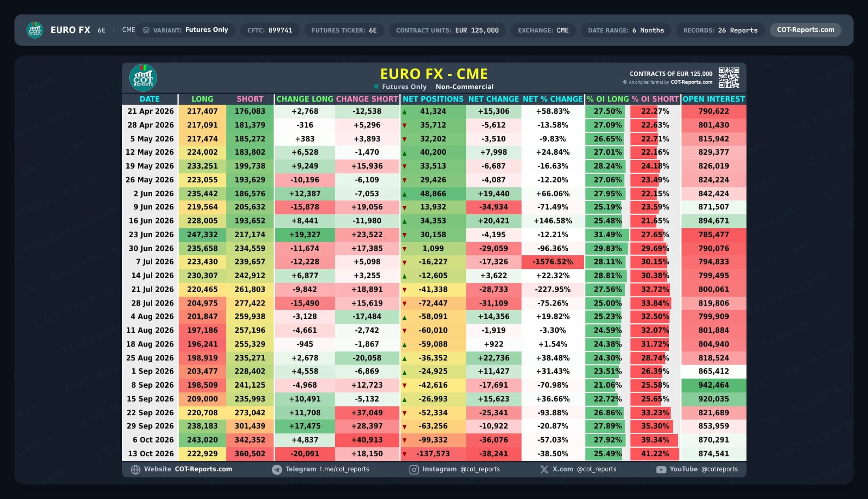Image resolution: width=868 pixels, height=499 pixels.
Task: Click down arrow next to 13,932
Action: click(x=404, y=208)
